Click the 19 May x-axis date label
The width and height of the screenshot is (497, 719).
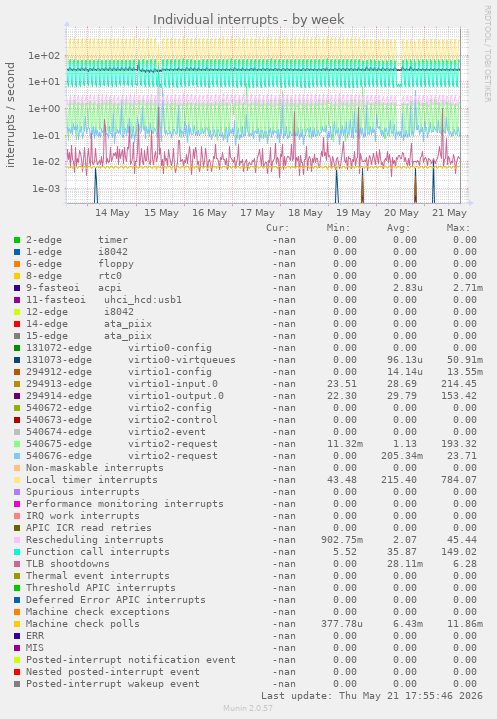(x=353, y=213)
